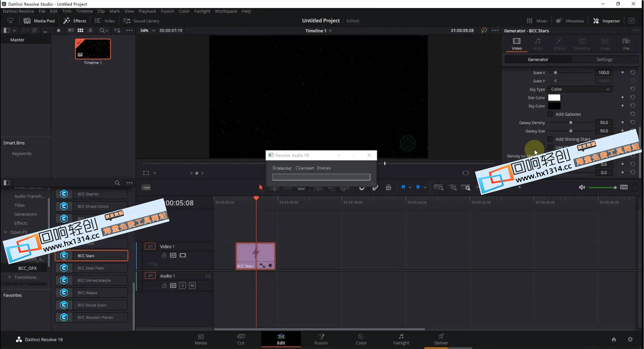Enable the Add Shining Stars checkbox
This screenshot has height=349, width=644.
(550, 139)
